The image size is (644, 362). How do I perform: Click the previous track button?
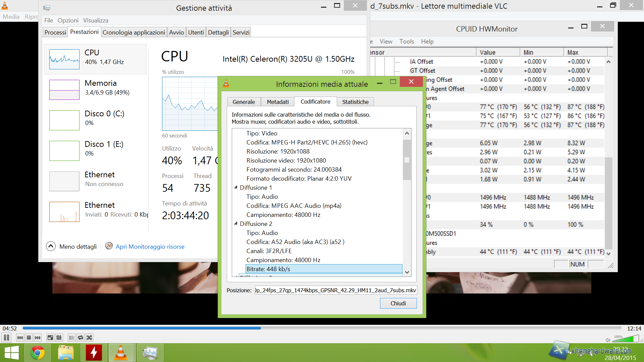pos(20,338)
